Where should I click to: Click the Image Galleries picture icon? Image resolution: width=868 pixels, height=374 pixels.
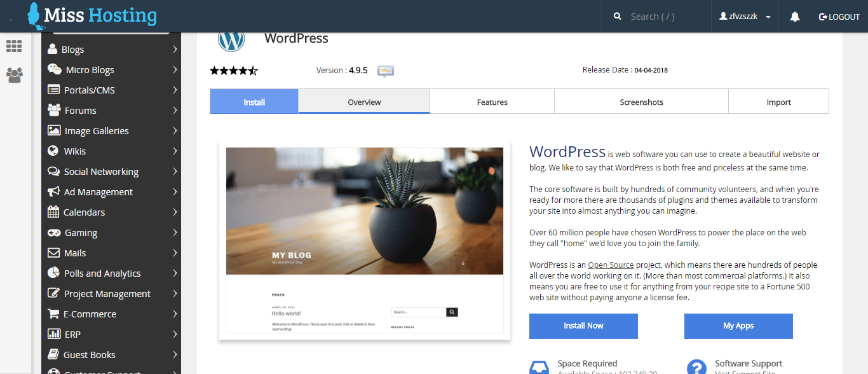point(54,130)
